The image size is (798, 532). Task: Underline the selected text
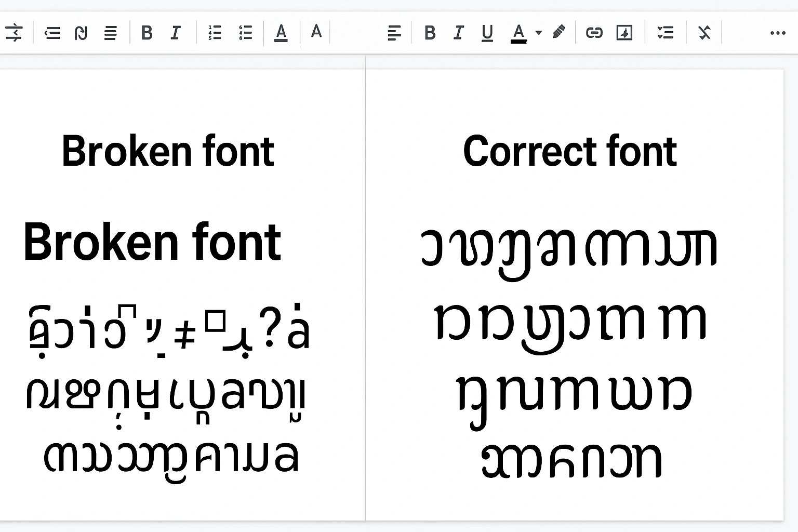point(487,33)
